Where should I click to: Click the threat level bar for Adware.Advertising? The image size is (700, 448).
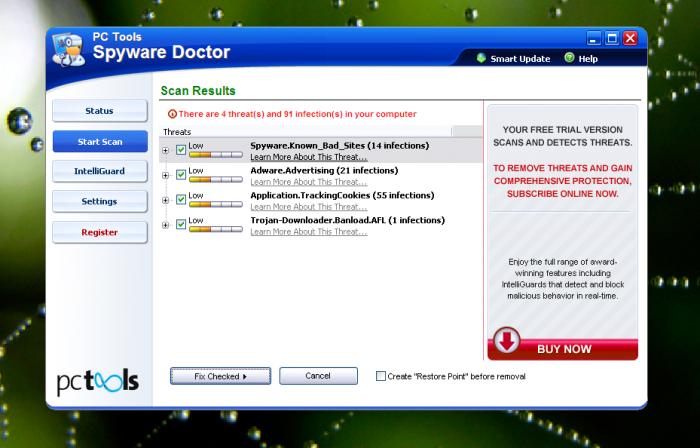click(x=216, y=179)
